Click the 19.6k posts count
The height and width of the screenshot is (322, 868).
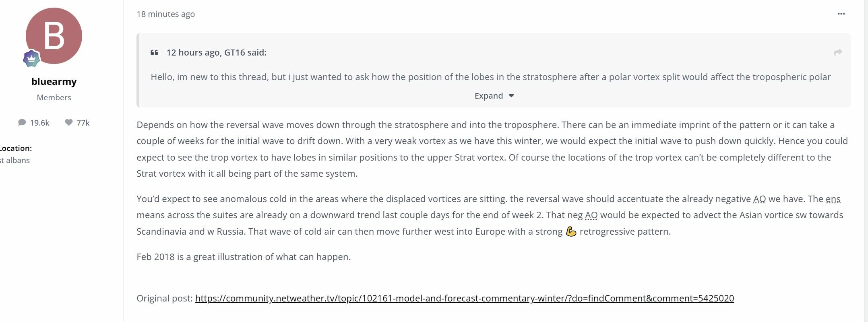coord(39,123)
